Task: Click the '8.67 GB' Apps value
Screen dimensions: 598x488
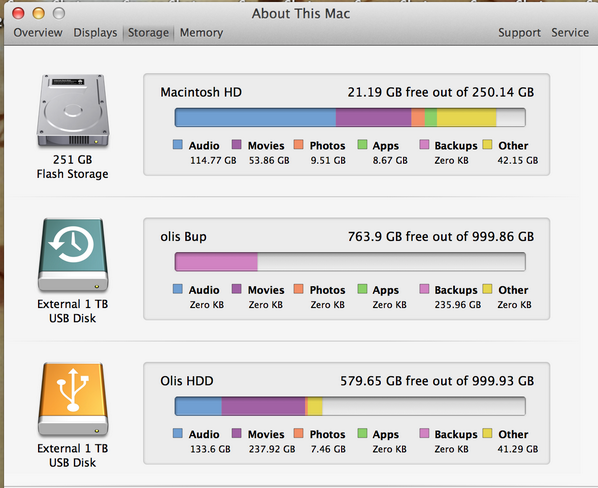Action: (390, 161)
